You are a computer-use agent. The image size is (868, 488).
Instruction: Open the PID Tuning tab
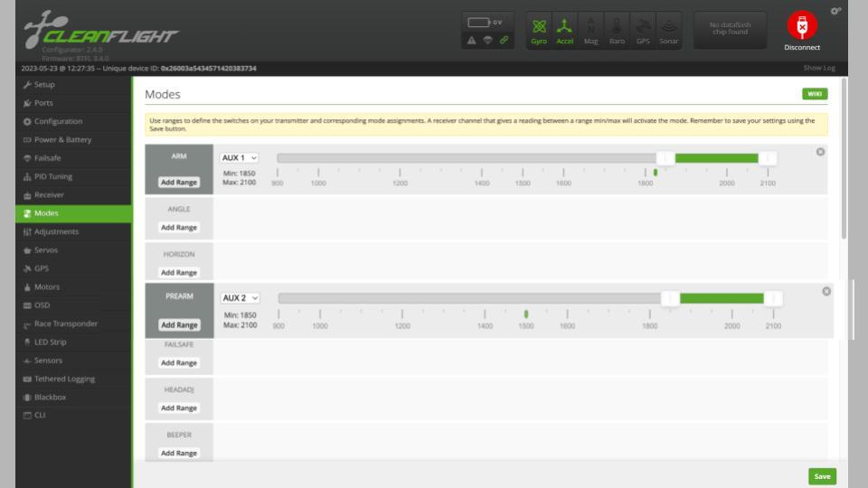[73, 176]
